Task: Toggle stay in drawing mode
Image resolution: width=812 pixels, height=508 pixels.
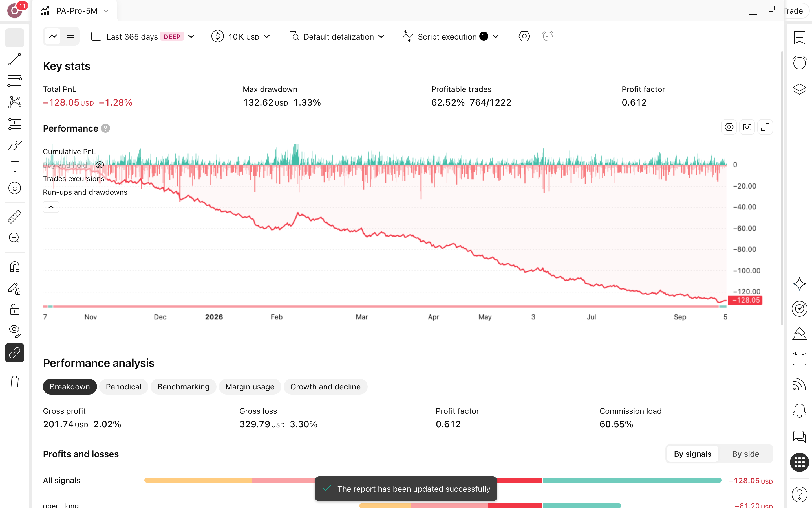Action: 14,289
